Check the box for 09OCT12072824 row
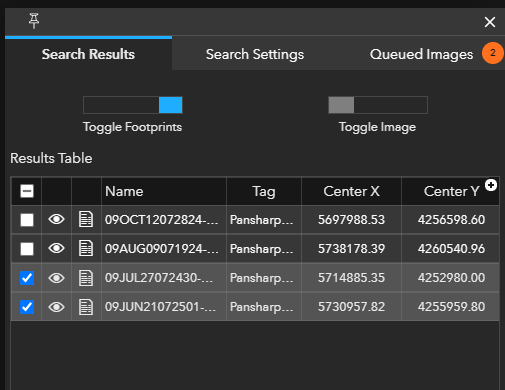505x390 pixels. pyautogui.click(x=27, y=220)
